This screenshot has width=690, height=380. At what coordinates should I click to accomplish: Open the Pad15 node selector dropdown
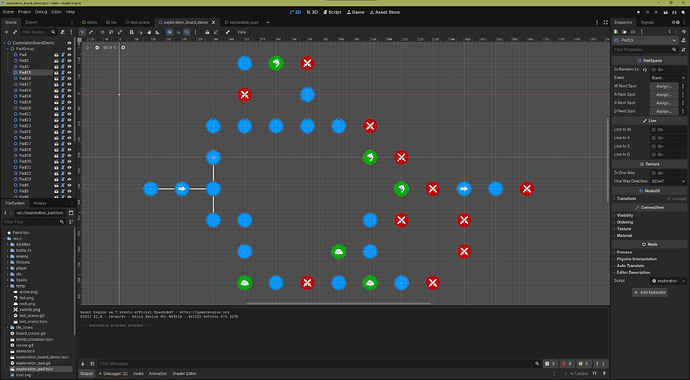pos(646,40)
